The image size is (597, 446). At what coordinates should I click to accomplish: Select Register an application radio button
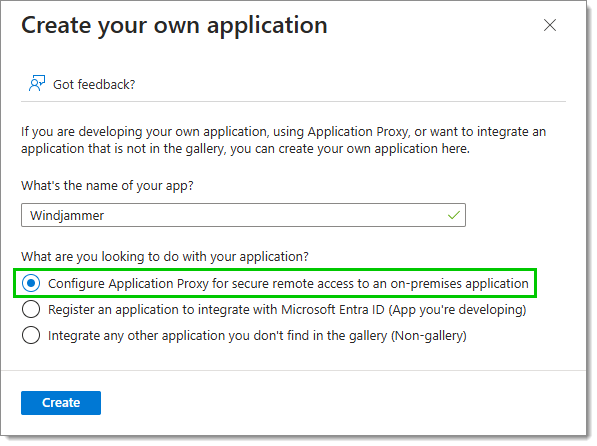(31, 309)
